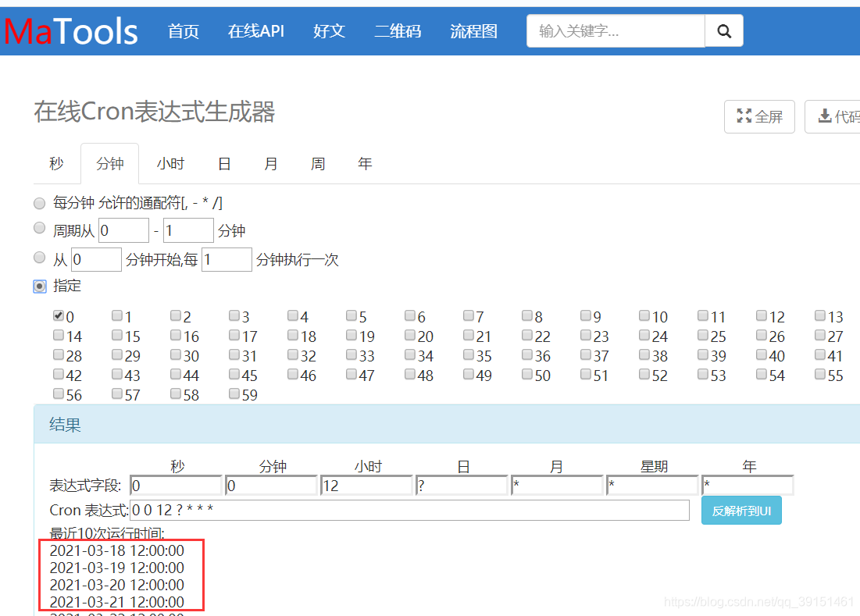
Task: Uncheck the minute 0 checkbox
Action: [58, 315]
